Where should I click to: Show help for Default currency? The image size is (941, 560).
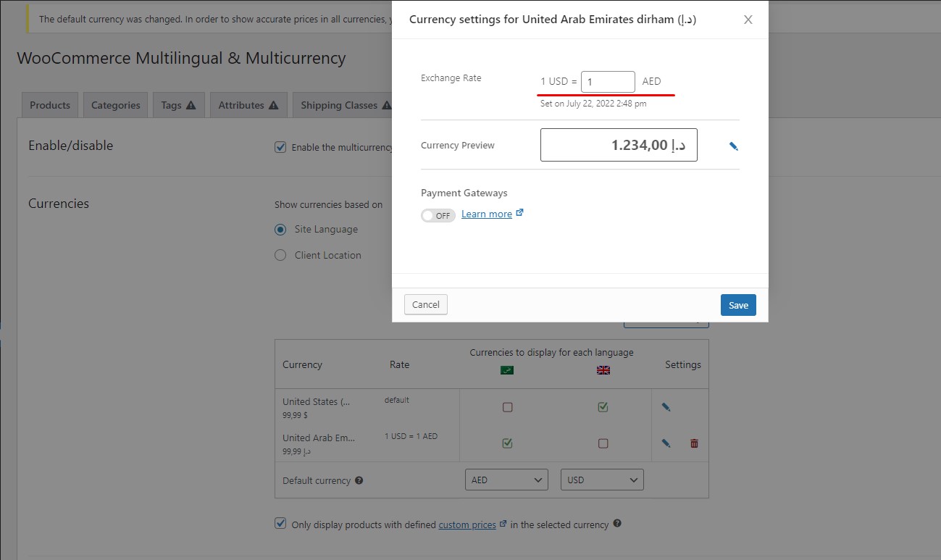[x=359, y=480]
